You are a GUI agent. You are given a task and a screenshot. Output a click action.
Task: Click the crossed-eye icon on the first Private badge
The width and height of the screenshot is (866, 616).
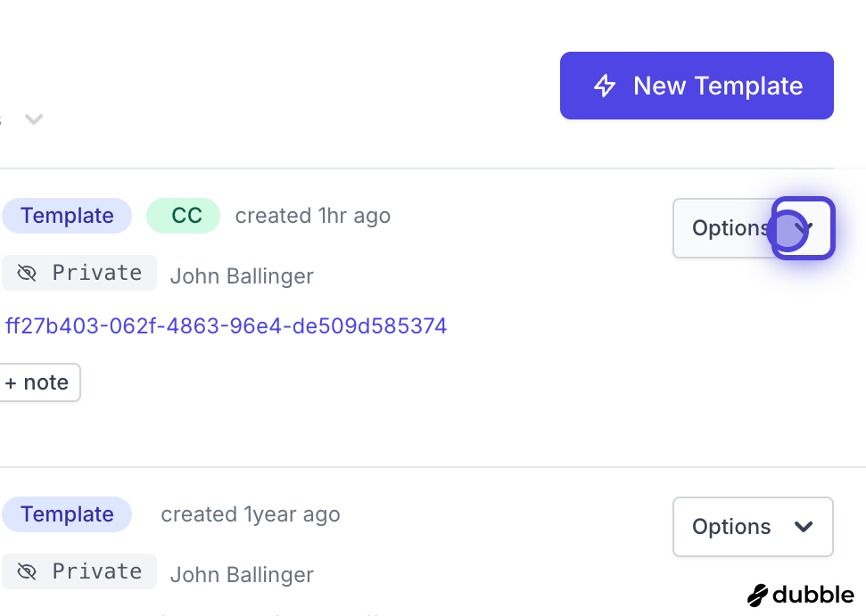click(x=27, y=273)
